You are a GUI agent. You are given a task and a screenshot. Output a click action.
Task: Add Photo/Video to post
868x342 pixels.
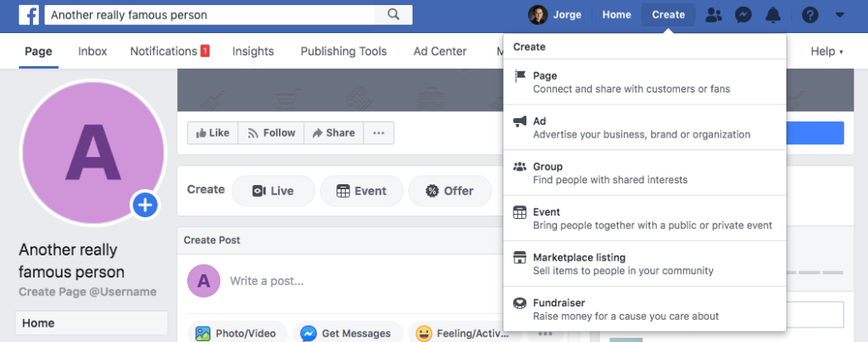coord(237,334)
